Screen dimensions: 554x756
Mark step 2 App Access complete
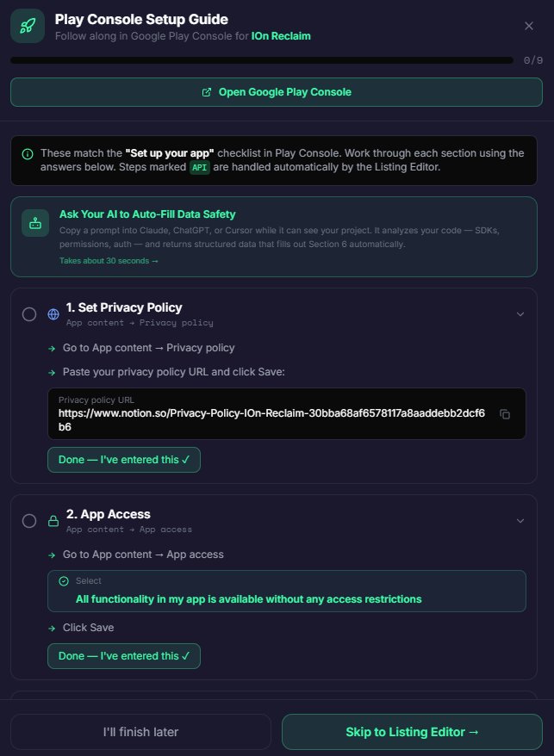(x=29, y=521)
